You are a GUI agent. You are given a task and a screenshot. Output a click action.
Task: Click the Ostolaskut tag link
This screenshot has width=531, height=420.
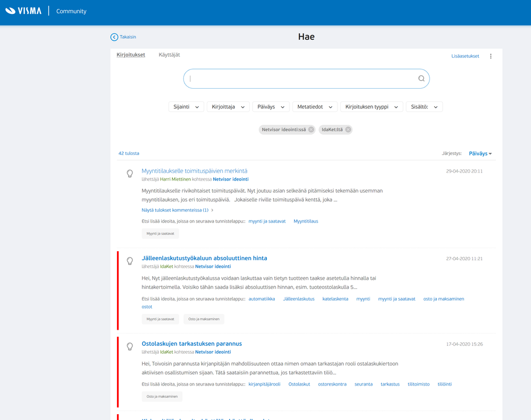click(x=299, y=384)
